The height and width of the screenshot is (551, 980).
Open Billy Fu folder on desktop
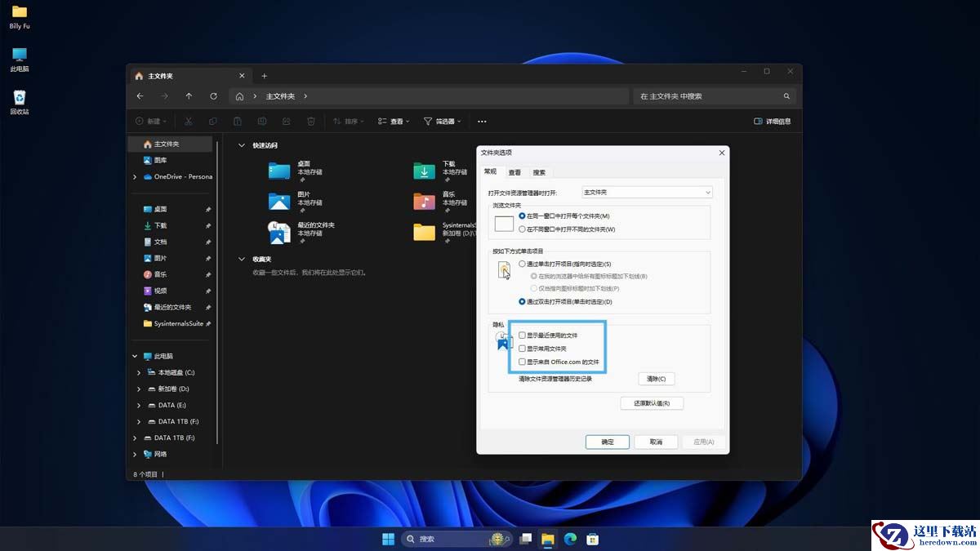20,17
